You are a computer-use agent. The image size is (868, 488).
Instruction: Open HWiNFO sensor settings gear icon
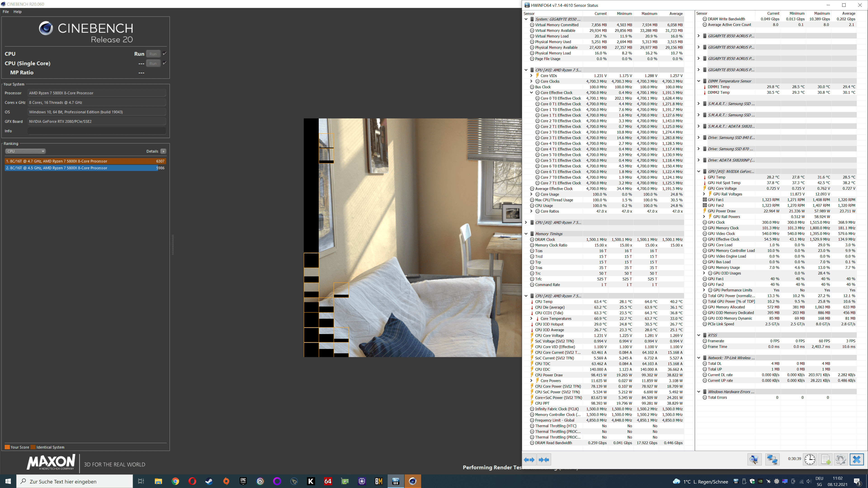[841, 459]
